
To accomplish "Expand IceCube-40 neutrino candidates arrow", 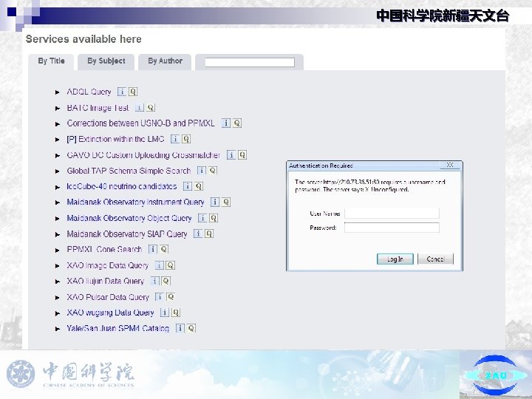I will click(x=58, y=187).
